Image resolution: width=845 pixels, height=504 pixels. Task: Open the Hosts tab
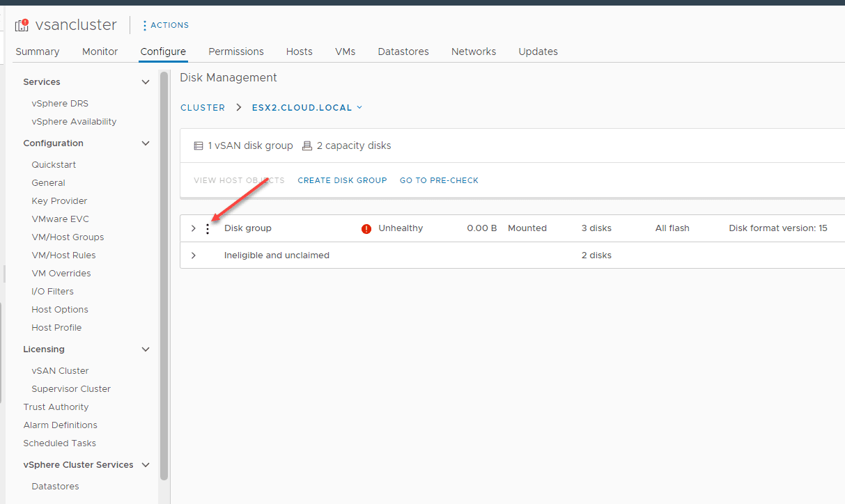pos(300,52)
